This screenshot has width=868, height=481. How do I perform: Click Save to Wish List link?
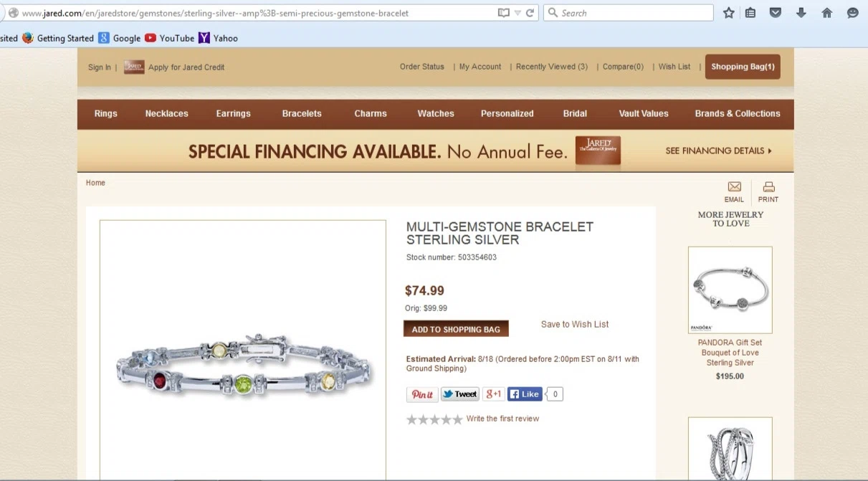(575, 325)
